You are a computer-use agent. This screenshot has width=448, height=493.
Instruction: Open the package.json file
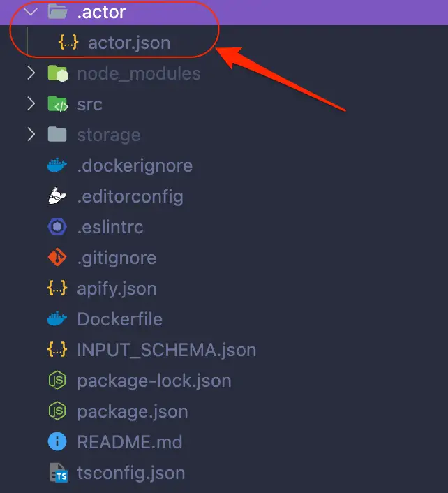(x=132, y=411)
